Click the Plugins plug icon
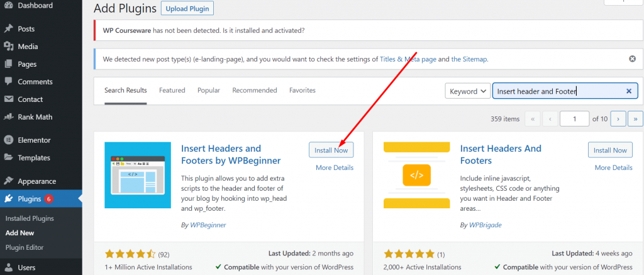Screen dimensions: 644x275 click(x=9, y=199)
